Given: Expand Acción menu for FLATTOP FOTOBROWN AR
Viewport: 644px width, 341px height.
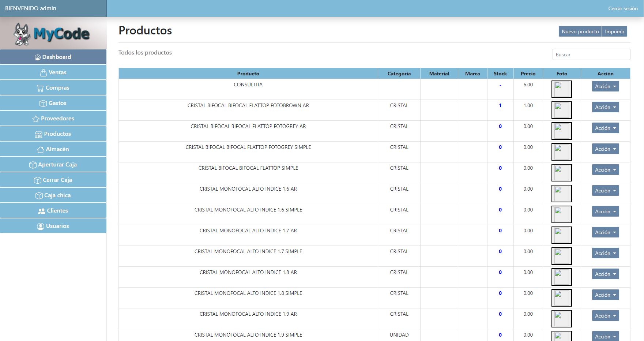Looking at the screenshot, I should point(605,107).
